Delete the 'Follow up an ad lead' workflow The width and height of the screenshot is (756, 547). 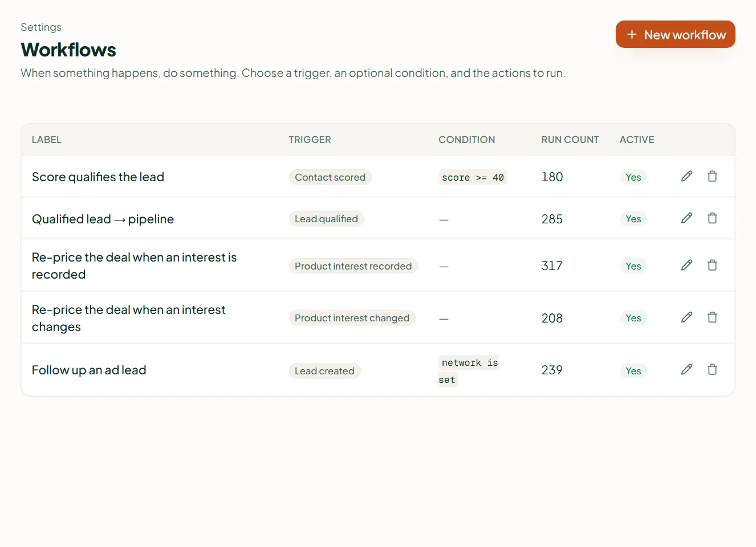point(712,370)
